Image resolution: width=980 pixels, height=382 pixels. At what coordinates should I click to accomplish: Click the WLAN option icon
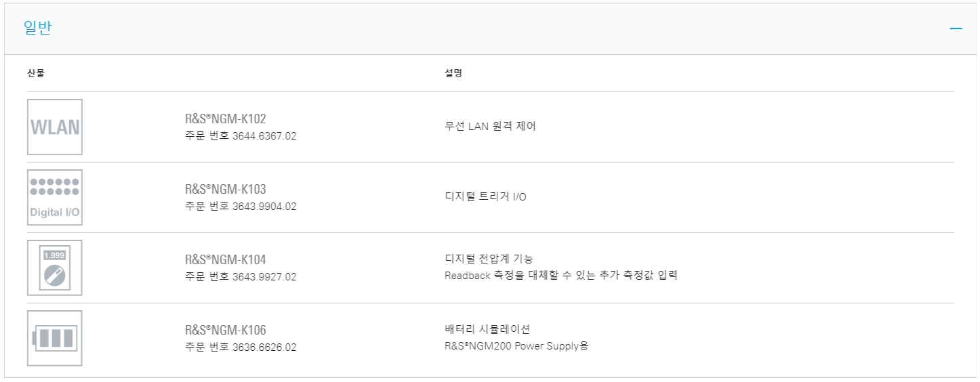tap(55, 127)
